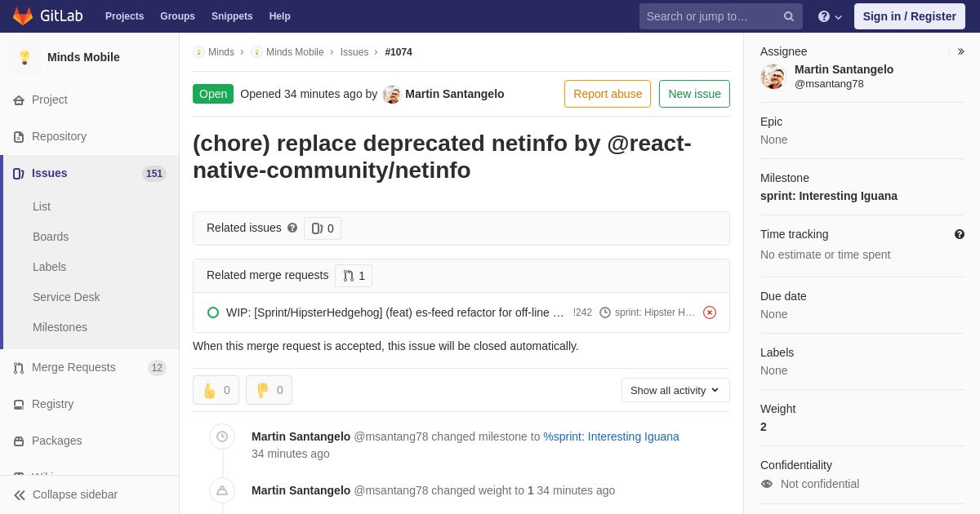Select Milestones under Issues
Image resolution: width=980 pixels, height=514 pixels.
coord(60,327)
